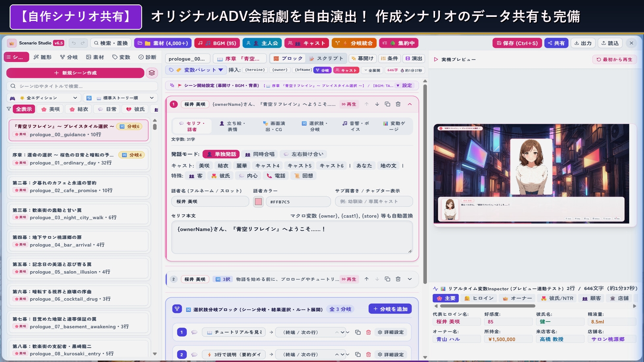Screen dimensions: 644x362
Task: Open the 全エディション dropdown
Action: click(x=43, y=98)
